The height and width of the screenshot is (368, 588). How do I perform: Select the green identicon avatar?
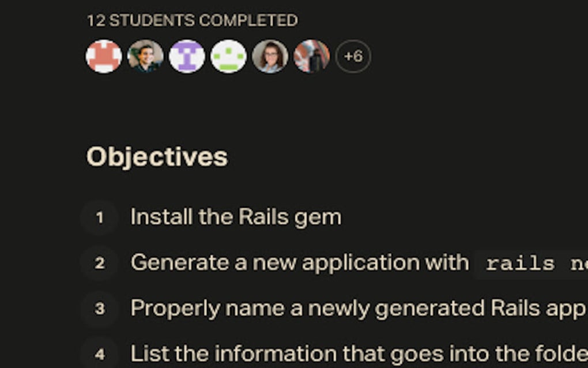tap(228, 57)
